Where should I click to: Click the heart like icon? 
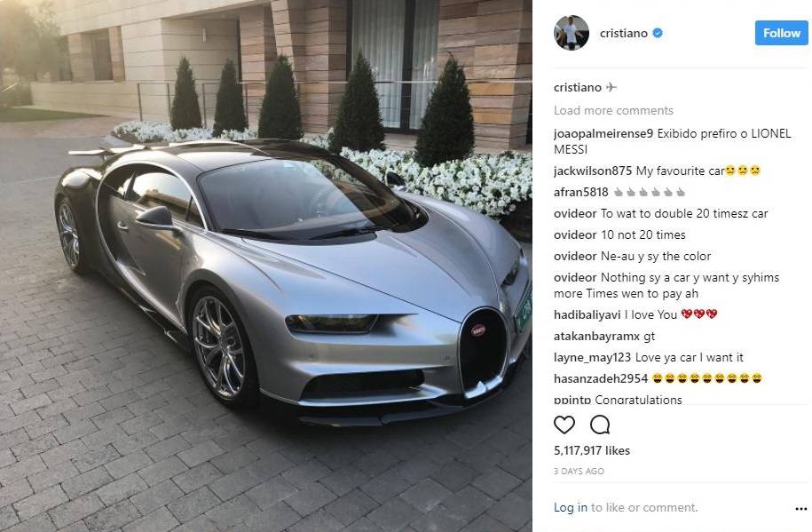tap(564, 425)
